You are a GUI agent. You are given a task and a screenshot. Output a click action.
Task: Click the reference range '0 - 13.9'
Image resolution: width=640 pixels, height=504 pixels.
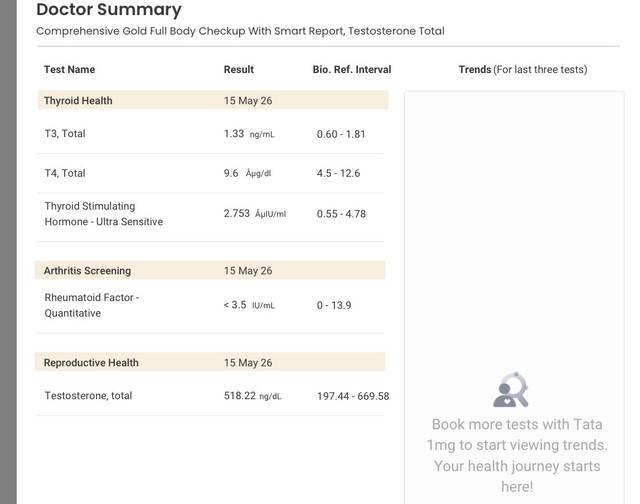pos(334,305)
